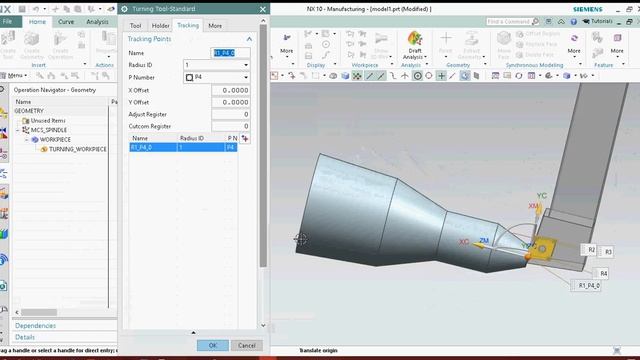Toggle the Intersection snap option

click(x=404, y=76)
